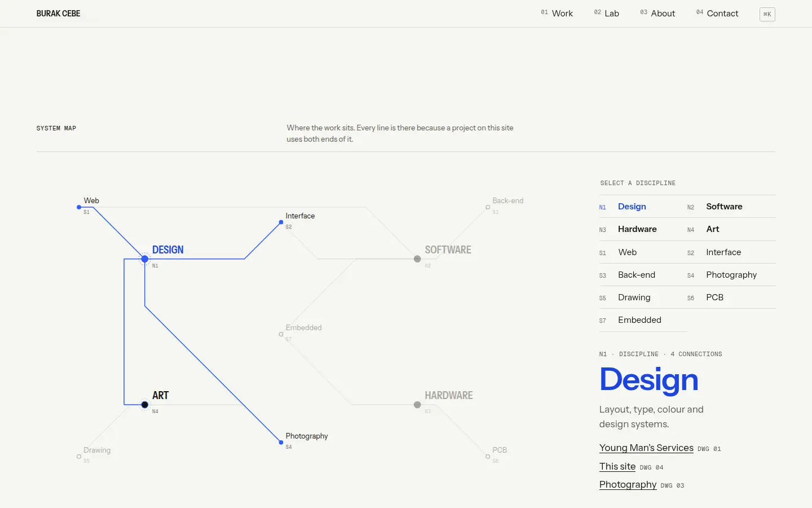The width and height of the screenshot is (812, 508).
Task: Pick PCB in the discipline list
Action: [731, 297]
